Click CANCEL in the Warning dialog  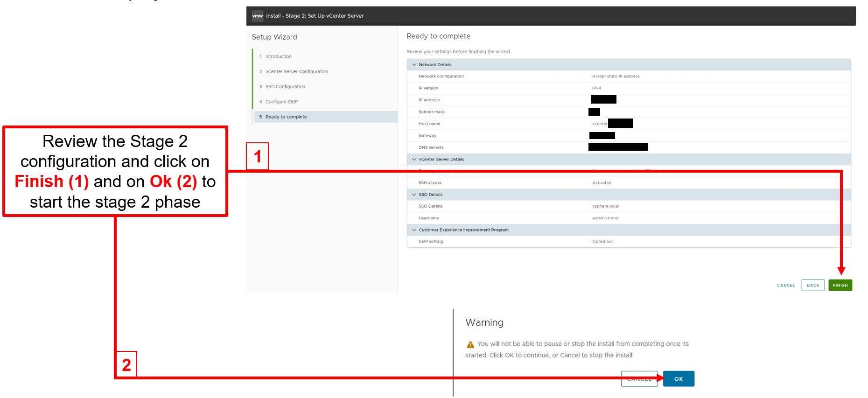(639, 379)
